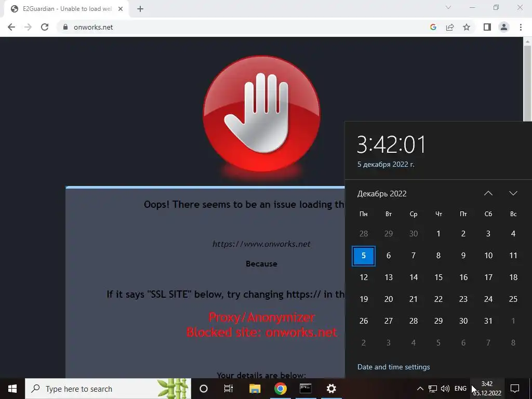Select December 13 in the calendar
The image size is (532, 399).
click(389, 277)
